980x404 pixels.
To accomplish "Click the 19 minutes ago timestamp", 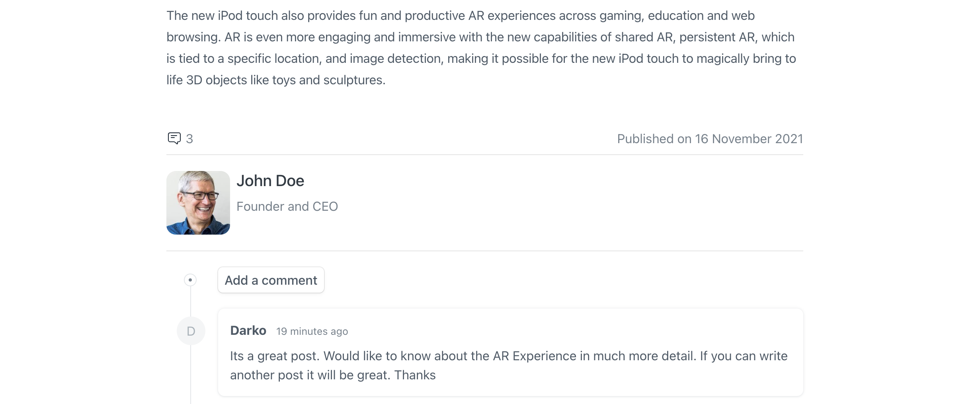I will click(312, 331).
